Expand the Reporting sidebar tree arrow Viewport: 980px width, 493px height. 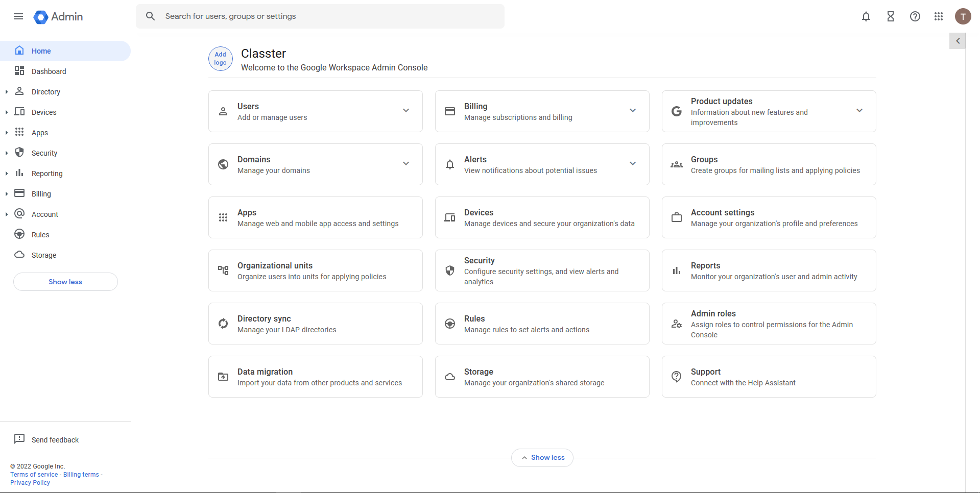click(6, 174)
